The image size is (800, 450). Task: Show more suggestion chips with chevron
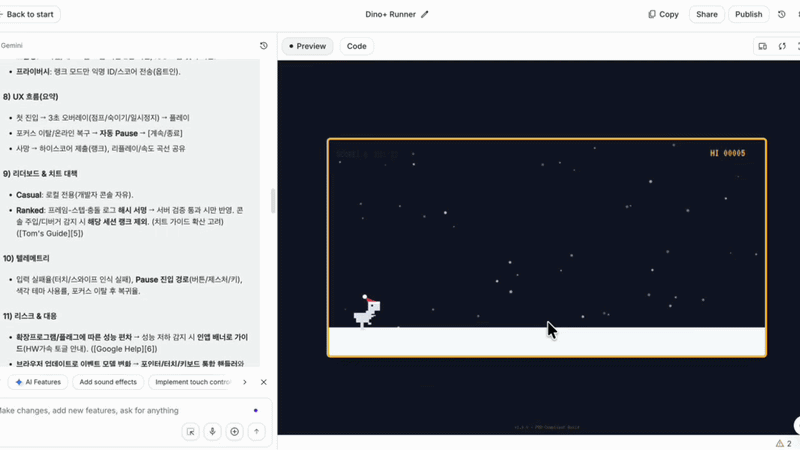click(245, 382)
